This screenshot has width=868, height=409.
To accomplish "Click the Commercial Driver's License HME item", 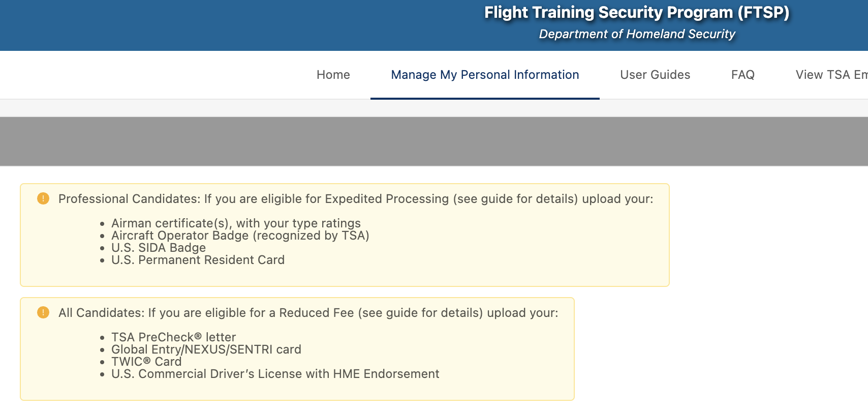I will click(275, 374).
